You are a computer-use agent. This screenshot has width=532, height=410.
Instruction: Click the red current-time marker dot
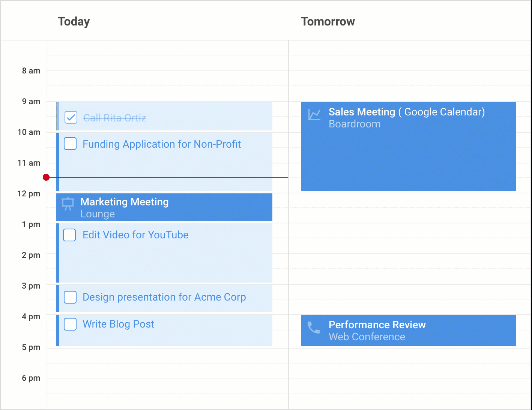click(46, 177)
